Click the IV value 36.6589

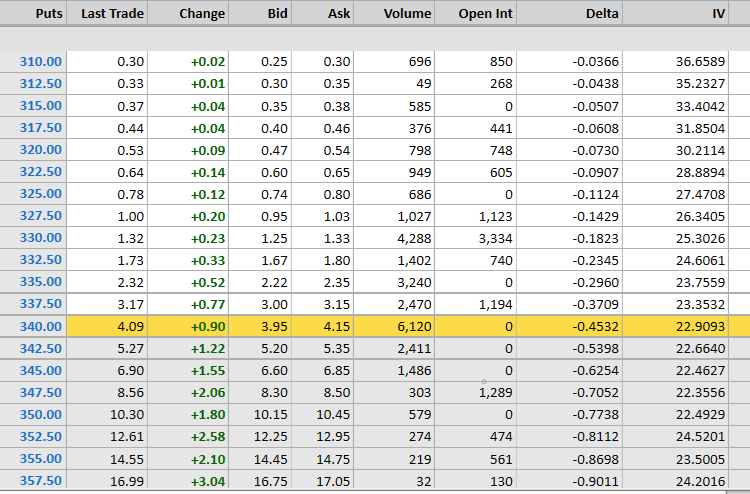pyautogui.click(x=700, y=62)
